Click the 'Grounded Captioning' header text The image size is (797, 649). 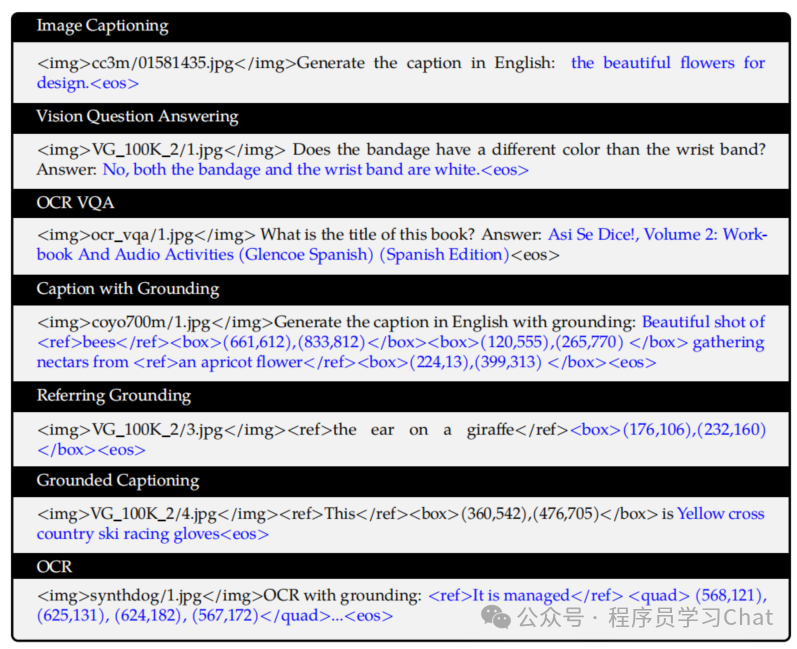118,480
